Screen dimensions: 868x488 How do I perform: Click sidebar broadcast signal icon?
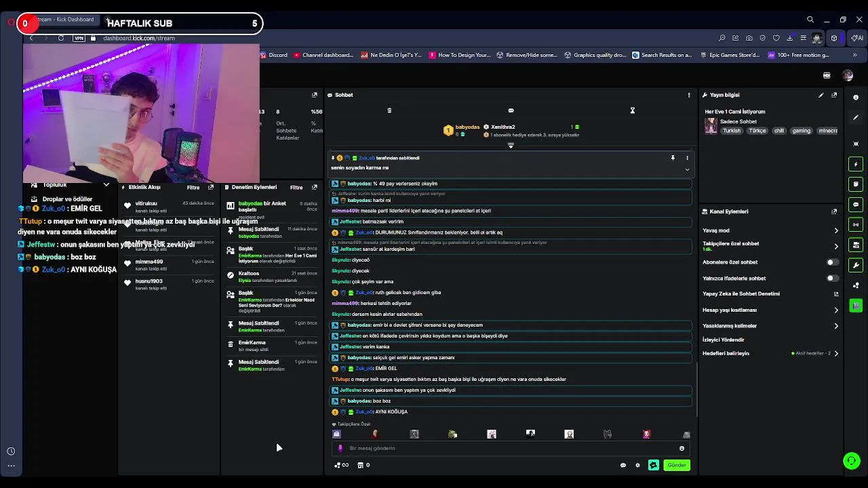[x=856, y=225]
